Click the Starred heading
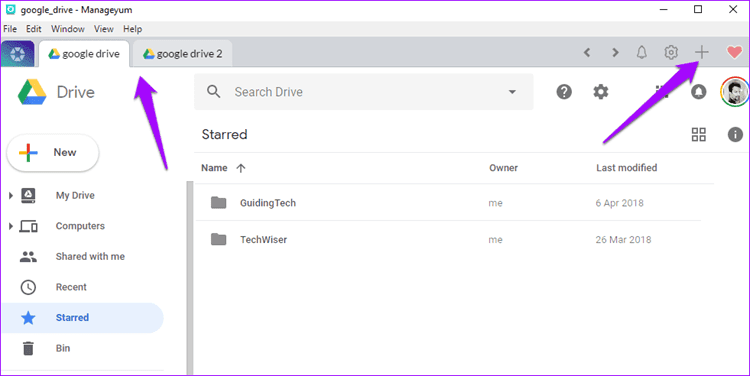The width and height of the screenshot is (750, 376). tap(224, 134)
